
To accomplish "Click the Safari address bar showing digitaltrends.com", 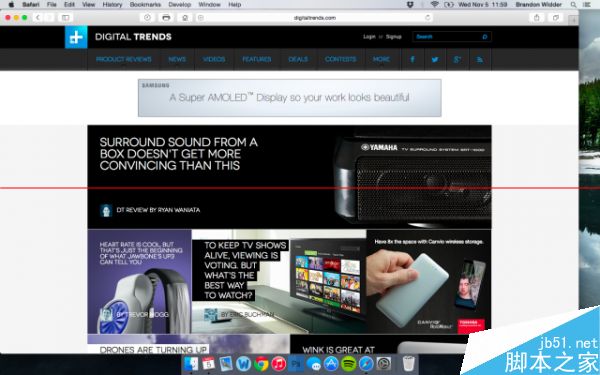I will click(x=315, y=18).
